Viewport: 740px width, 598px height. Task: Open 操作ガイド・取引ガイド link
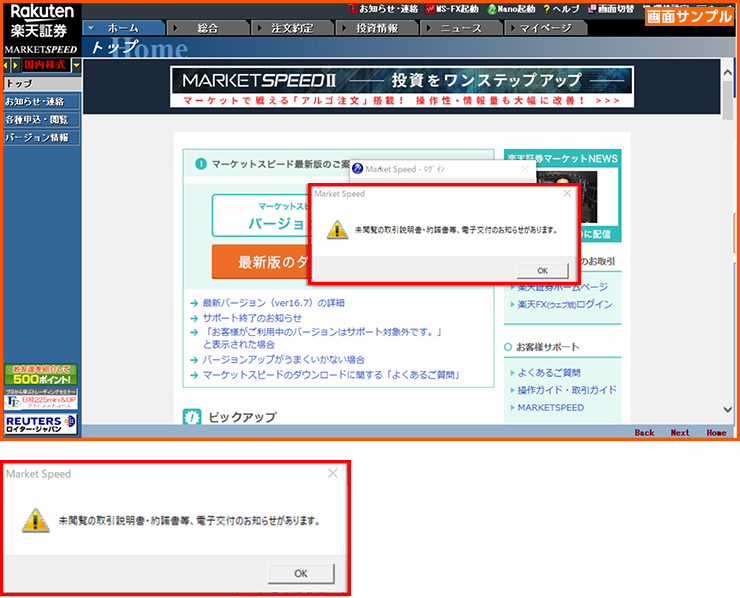[x=567, y=390]
